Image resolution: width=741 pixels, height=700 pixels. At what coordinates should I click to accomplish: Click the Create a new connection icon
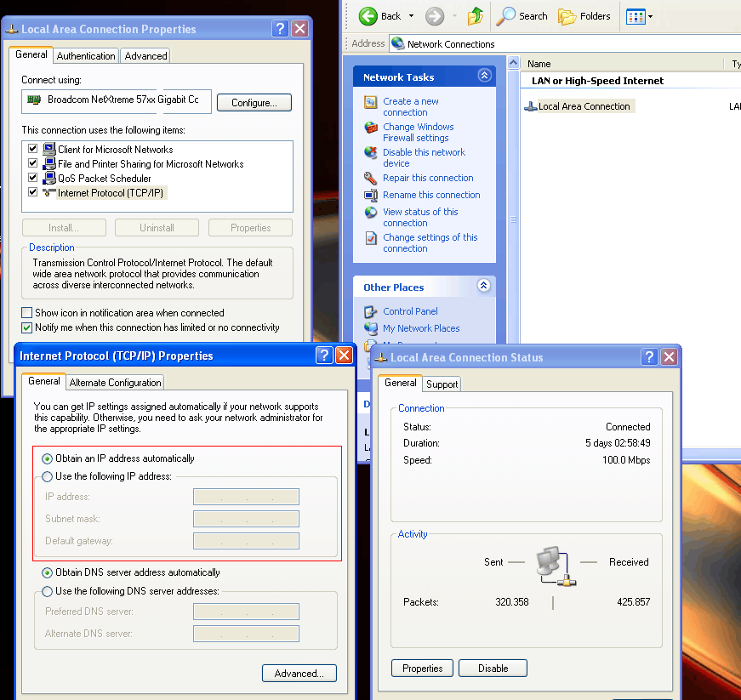[371, 102]
